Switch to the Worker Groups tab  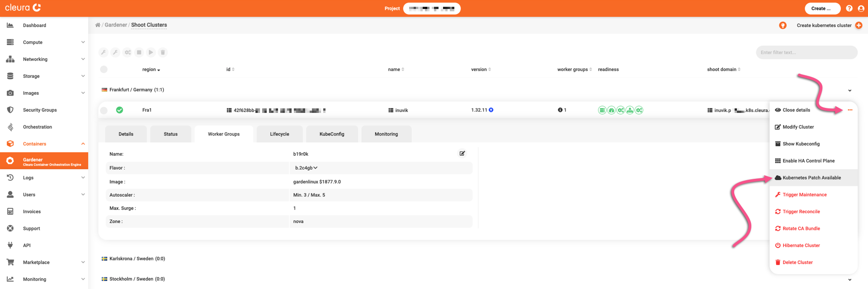point(224,134)
